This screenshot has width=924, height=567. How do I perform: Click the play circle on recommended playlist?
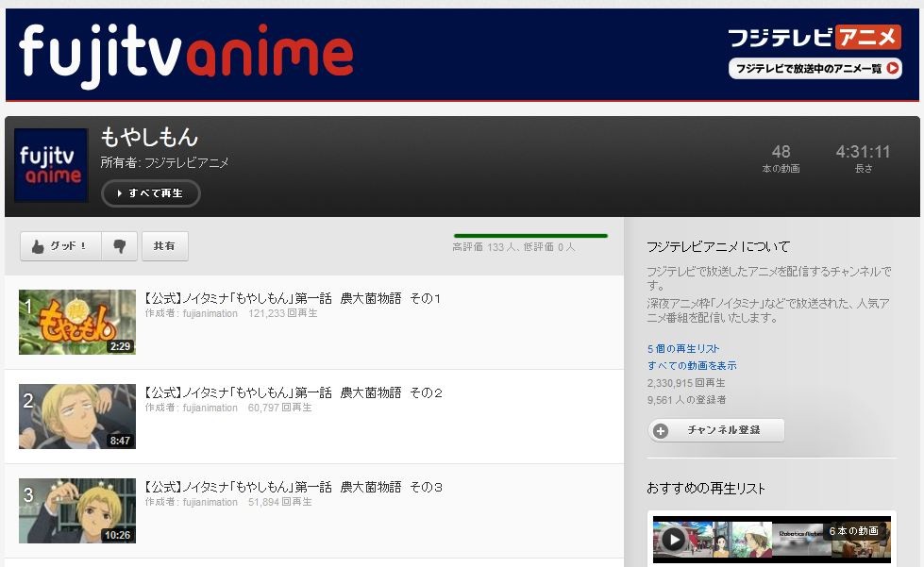[x=673, y=539]
